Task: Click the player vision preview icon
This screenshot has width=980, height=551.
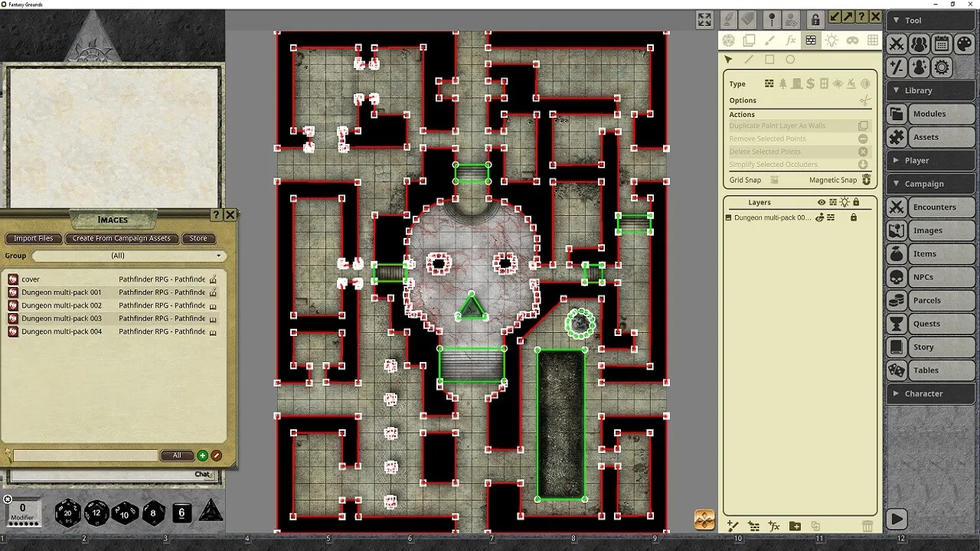Action: (792, 19)
